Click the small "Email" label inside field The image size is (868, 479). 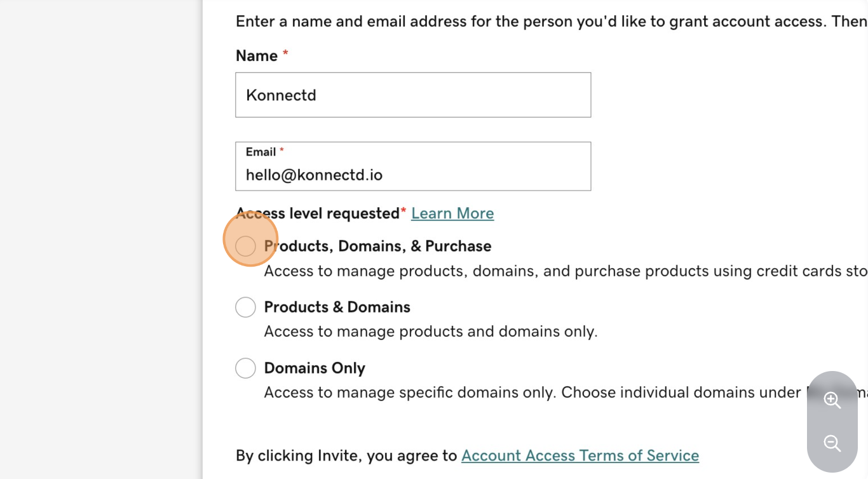[261, 152]
